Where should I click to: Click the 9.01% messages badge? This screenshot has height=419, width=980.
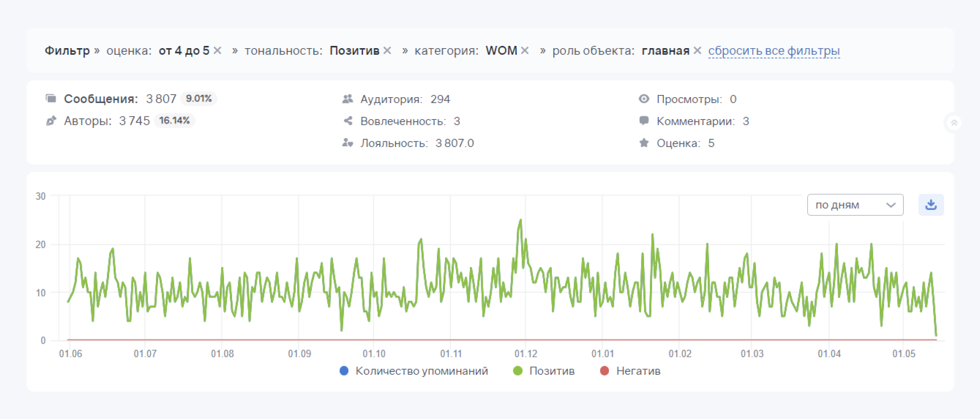click(x=199, y=99)
